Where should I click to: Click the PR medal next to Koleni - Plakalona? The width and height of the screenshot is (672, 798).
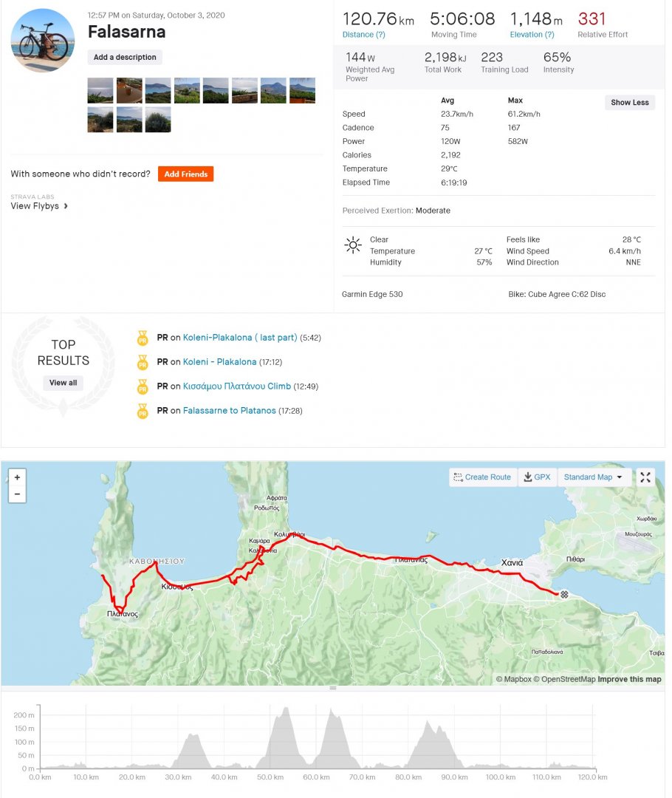pyautogui.click(x=143, y=362)
